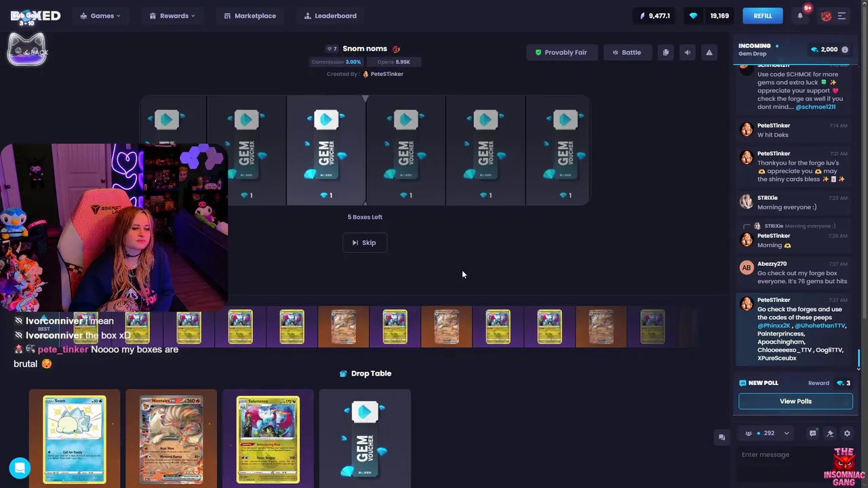The image size is (868, 488).
Task: Open the Leaderboard page
Action: pyautogui.click(x=331, y=16)
